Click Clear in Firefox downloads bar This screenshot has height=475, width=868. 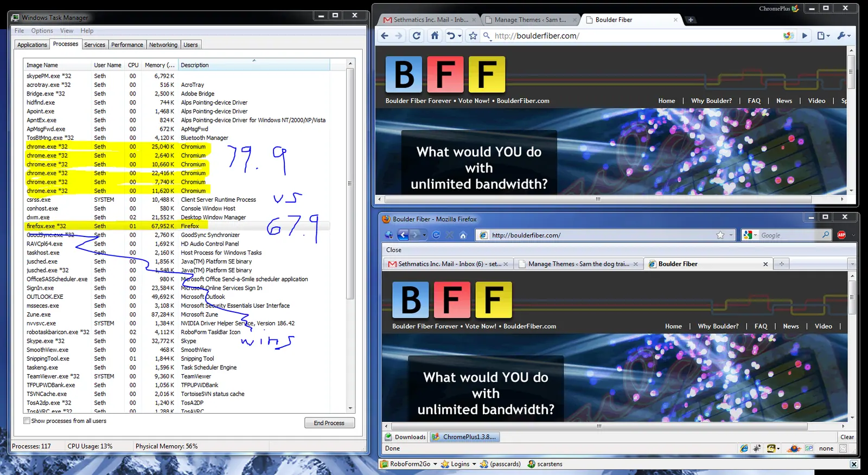tap(847, 437)
